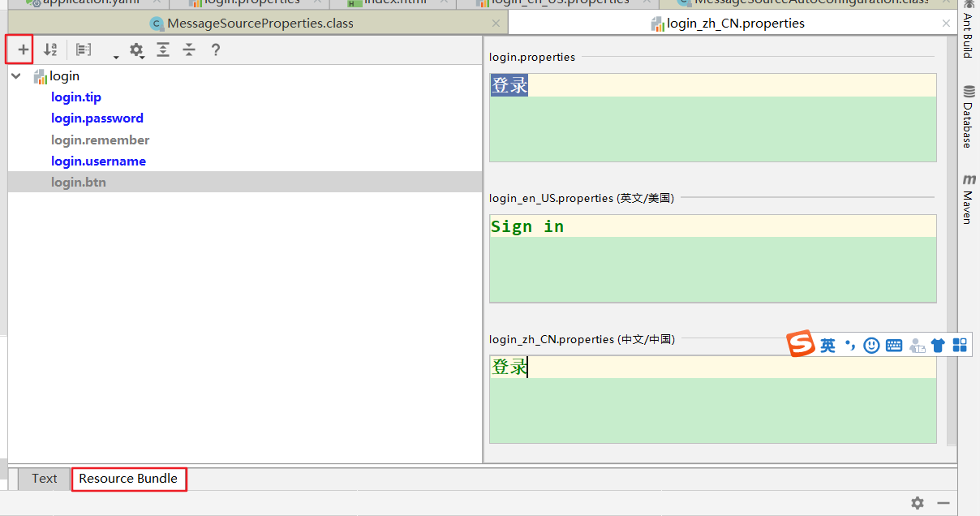The image size is (980, 516).
Task: Edit login.properties value field
Action: tap(712, 118)
